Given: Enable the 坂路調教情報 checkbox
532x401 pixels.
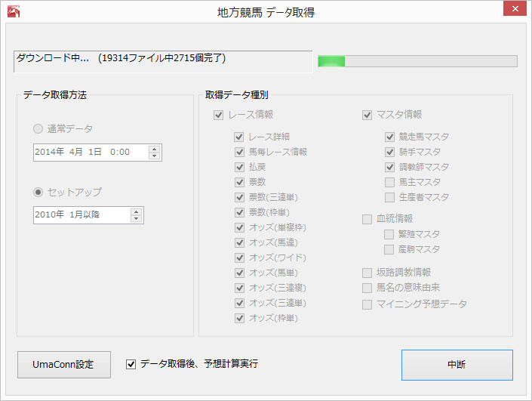Looking at the screenshot, I should pyautogui.click(x=367, y=273).
